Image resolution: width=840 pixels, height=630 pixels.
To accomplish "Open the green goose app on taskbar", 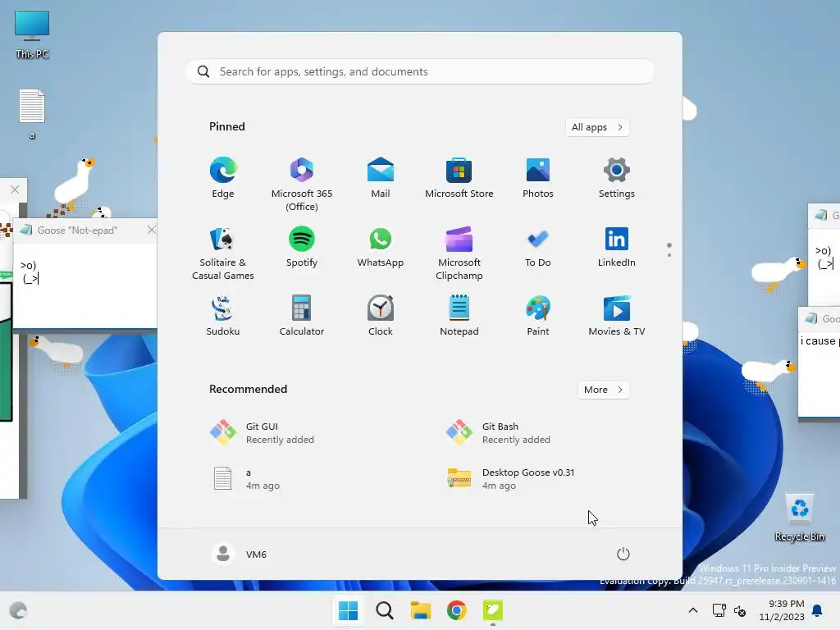I will pyautogui.click(x=493, y=610).
